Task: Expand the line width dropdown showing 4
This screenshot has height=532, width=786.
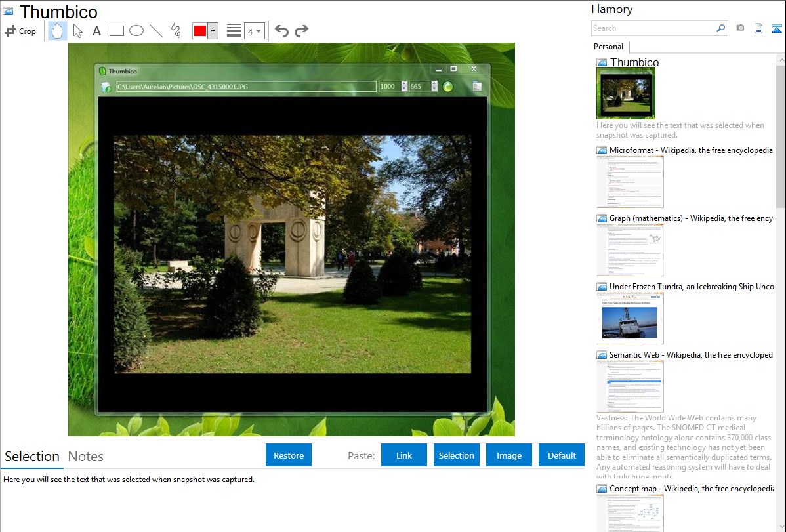Action: (254, 31)
